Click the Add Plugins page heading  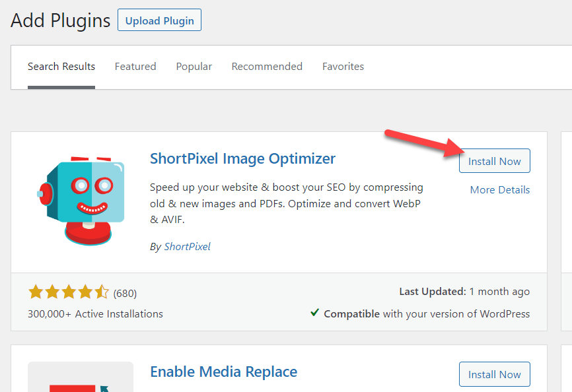[61, 20]
